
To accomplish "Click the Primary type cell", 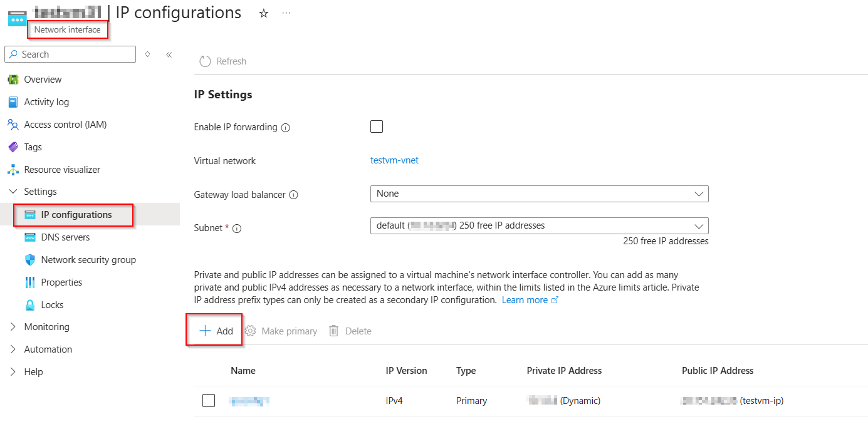I will 471,401.
